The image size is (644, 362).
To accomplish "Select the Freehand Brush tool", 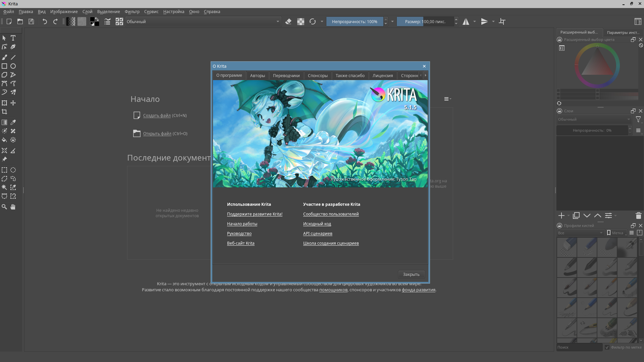I will tap(4, 57).
